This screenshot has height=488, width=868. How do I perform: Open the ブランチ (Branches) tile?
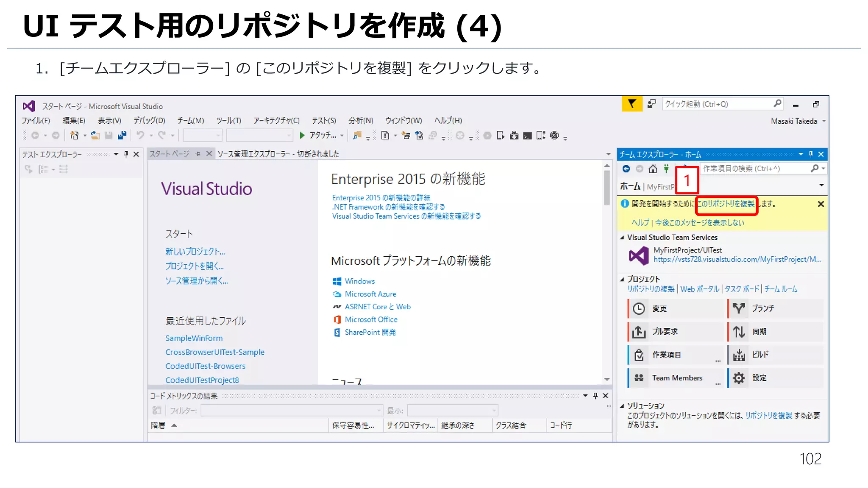tap(776, 308)
